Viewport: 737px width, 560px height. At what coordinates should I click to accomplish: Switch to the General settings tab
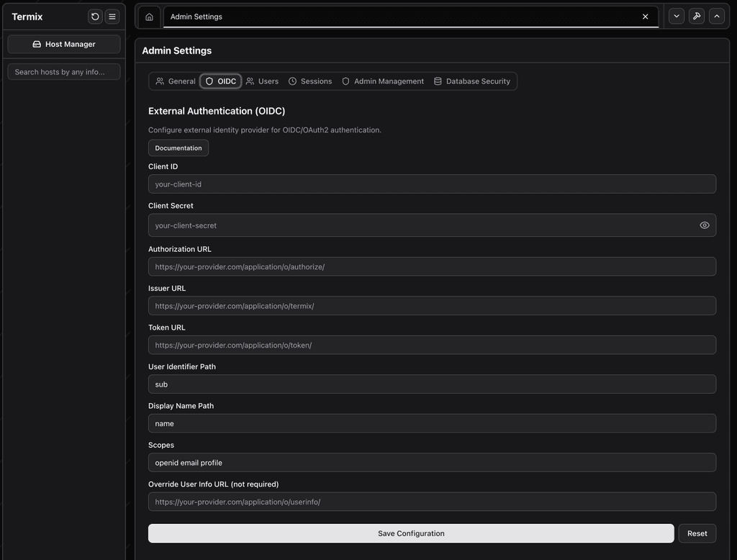click(175, 81)
